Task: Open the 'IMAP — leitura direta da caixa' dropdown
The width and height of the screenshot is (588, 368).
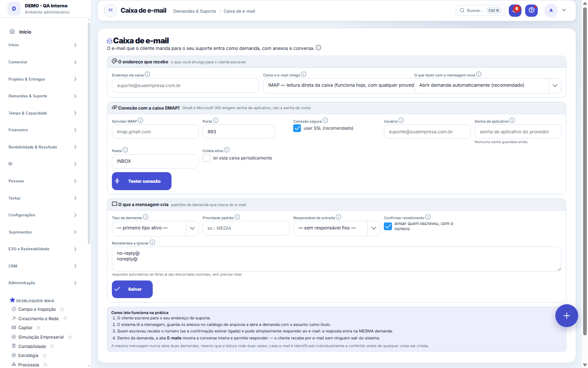Action: (339, 86)
